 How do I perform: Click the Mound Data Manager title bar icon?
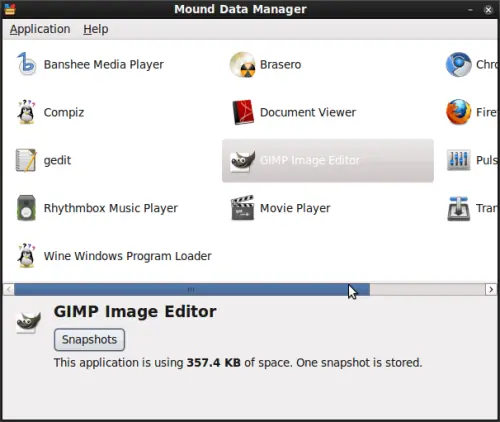point(10,9)
